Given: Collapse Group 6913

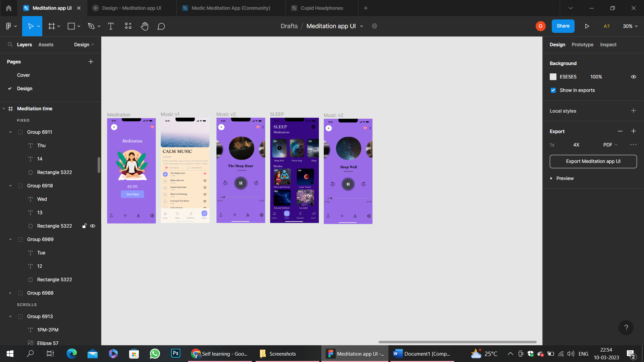Looking at the screenshot, I should pyautogui.click(x=10, y=316).
